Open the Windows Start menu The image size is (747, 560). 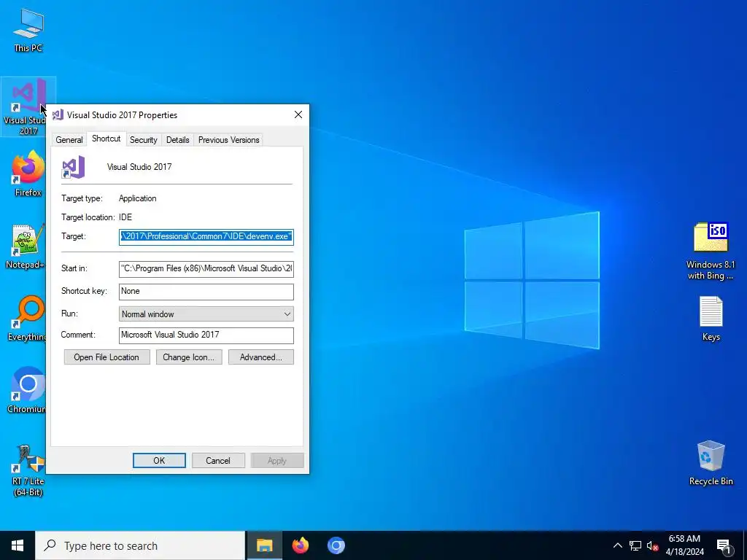pyautogui.click(x=18, y=545)
